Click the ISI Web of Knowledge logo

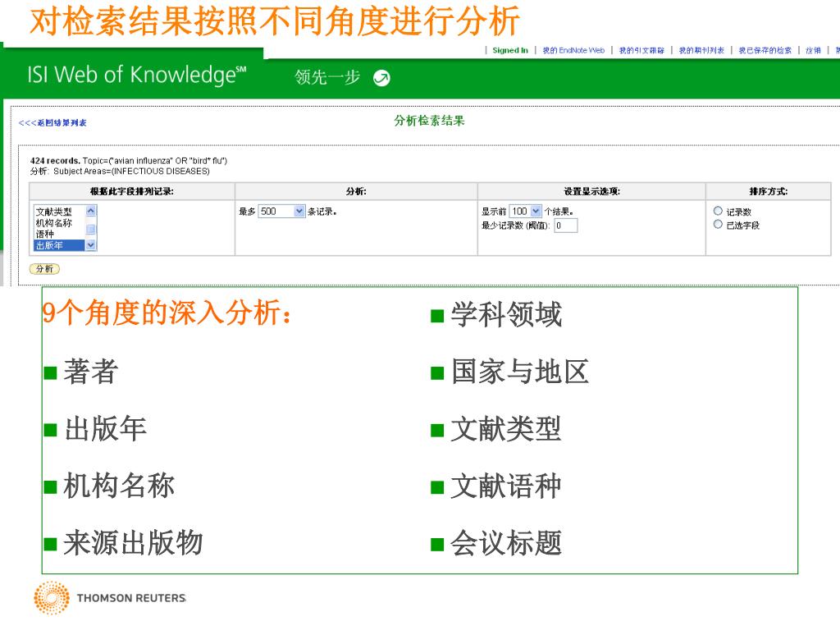pyautogui.click(x=137, y=75)
